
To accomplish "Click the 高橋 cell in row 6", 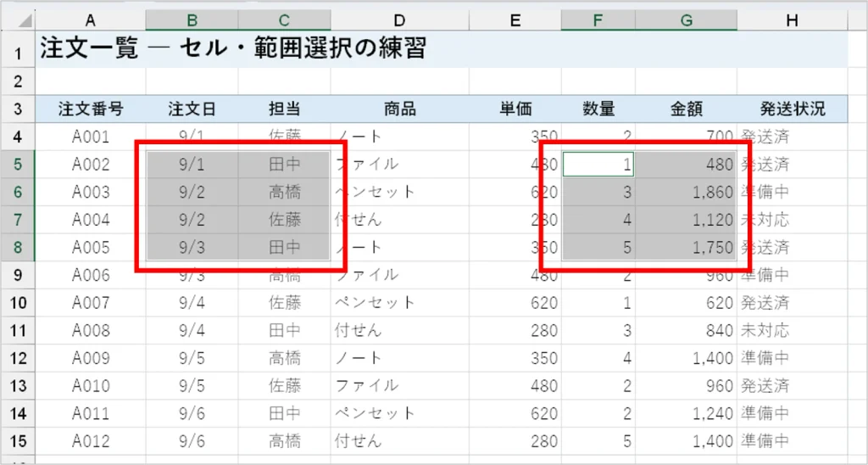I will pyautogui.click(x=285, y=193).
